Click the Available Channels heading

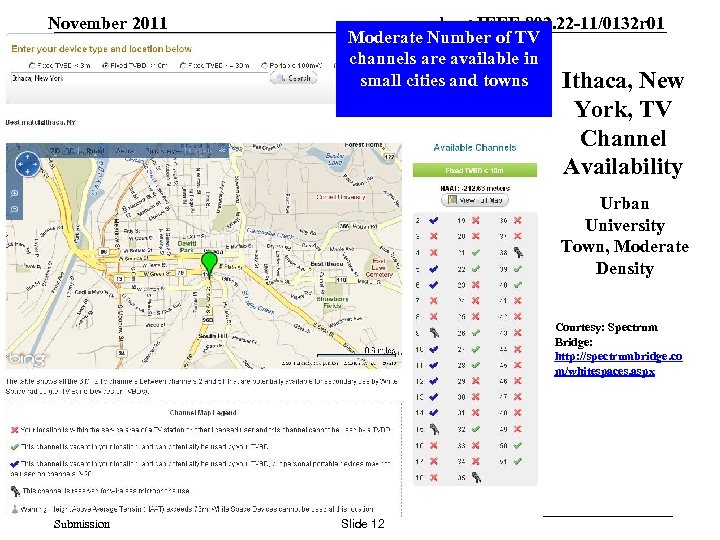click(x=475, y=148)
